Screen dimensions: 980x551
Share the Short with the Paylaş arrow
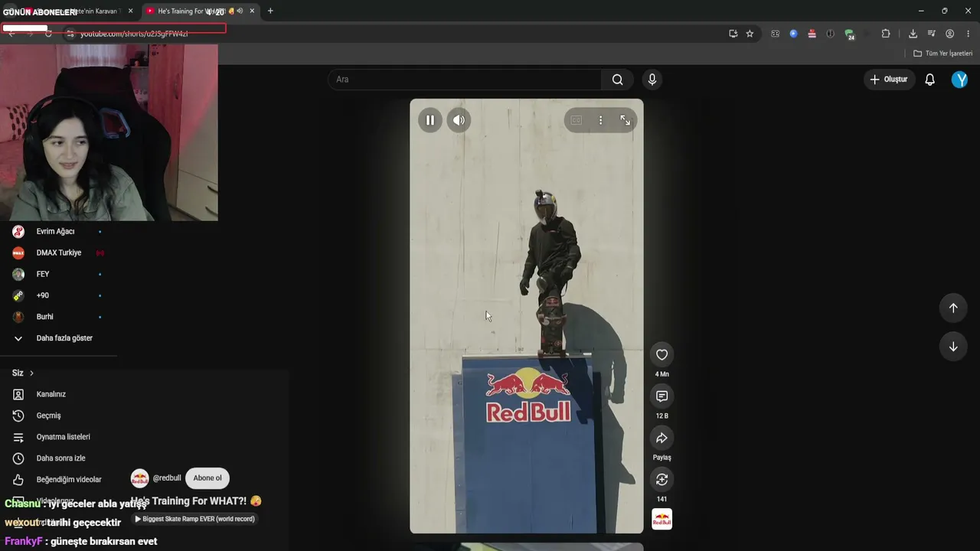click(x=661, y=438)
